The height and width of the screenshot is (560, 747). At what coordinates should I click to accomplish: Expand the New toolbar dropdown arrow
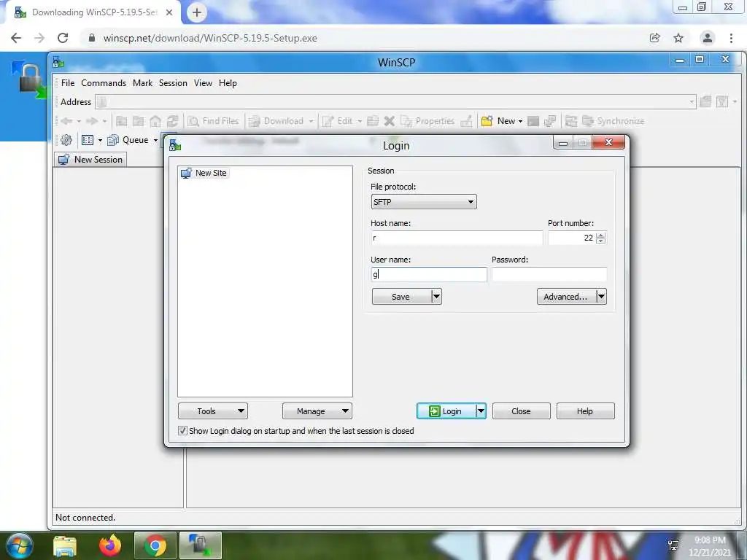[520, 121]
